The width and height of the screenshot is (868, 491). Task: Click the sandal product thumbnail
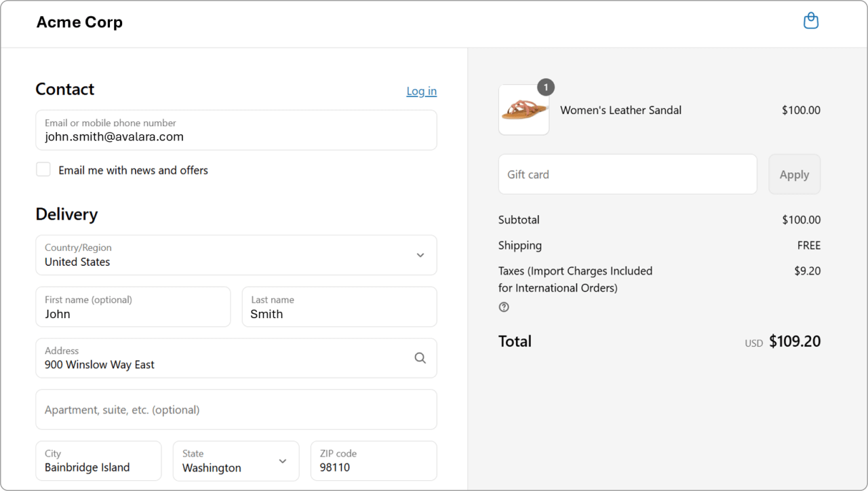click(524, 109)
